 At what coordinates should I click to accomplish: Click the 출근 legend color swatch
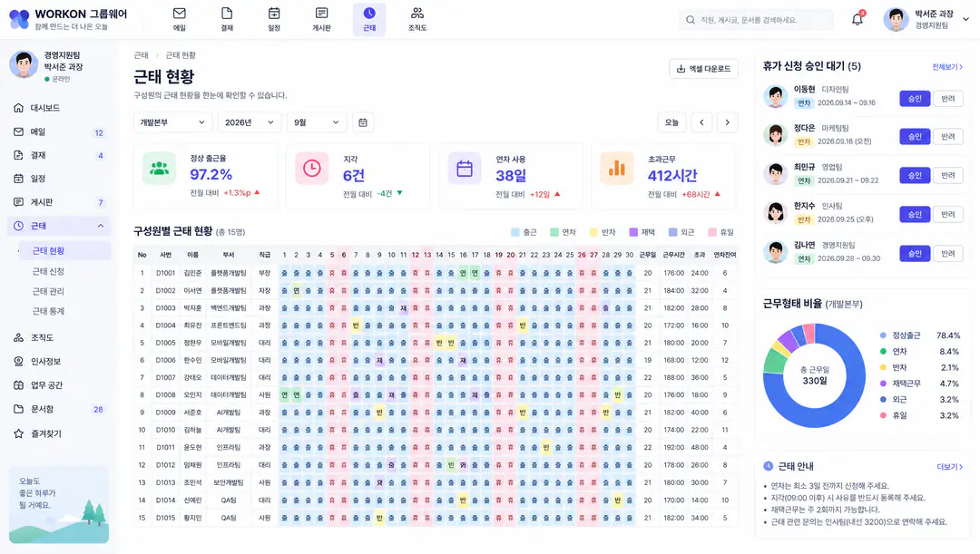point(515,232)
